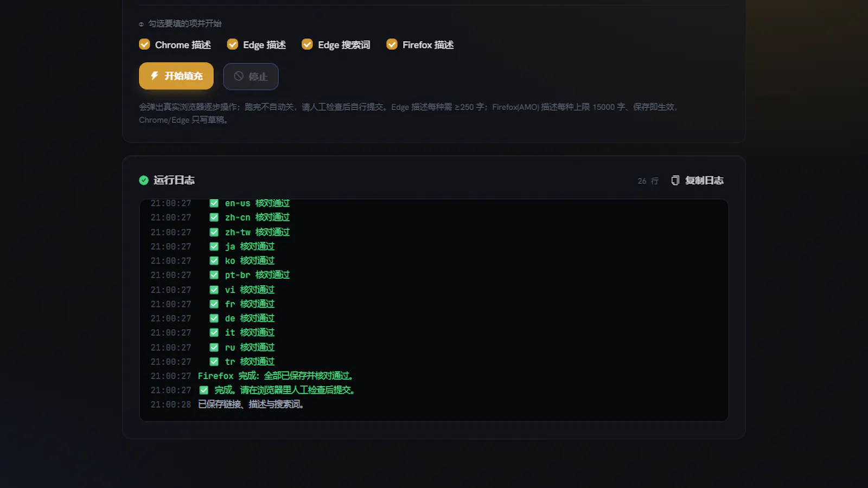Image resolution: width=868 pixels, height=488 pixels.
Task: Click the help text about Edge 描述 ≥250 字
Action: point(409,113)
